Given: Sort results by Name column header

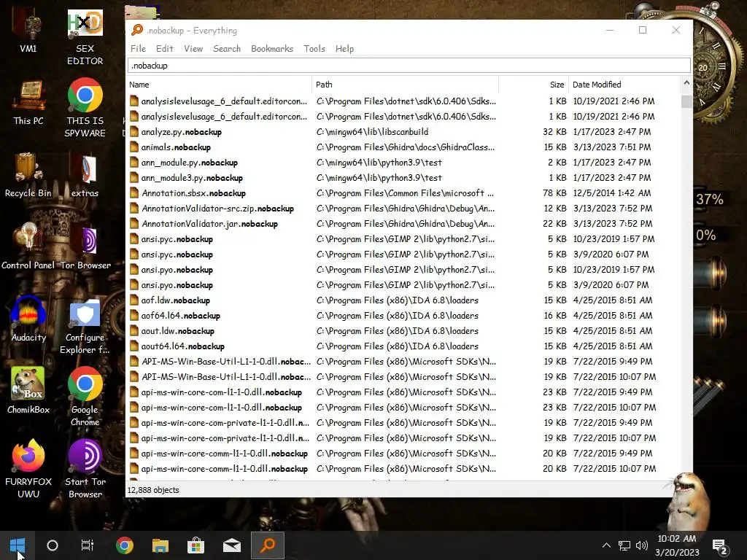Looking at the screenshot, I should pos(219,85).
